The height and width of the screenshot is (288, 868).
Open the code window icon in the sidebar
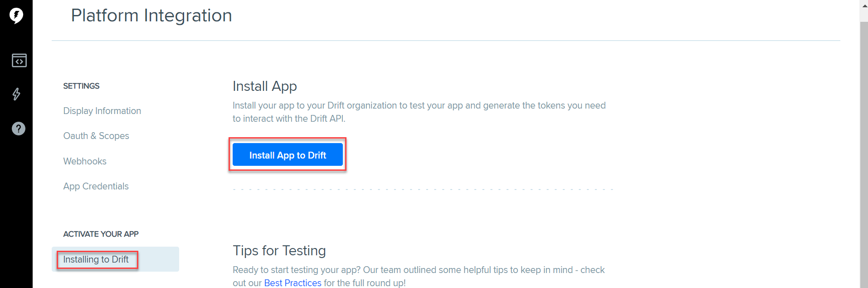(19, 60)
